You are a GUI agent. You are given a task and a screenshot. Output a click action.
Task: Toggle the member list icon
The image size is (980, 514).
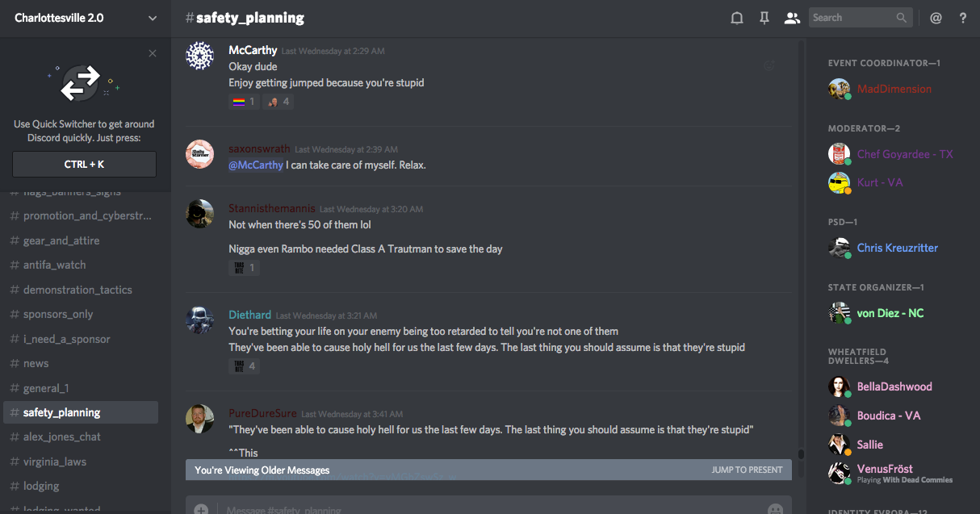[x=792, y=18]
